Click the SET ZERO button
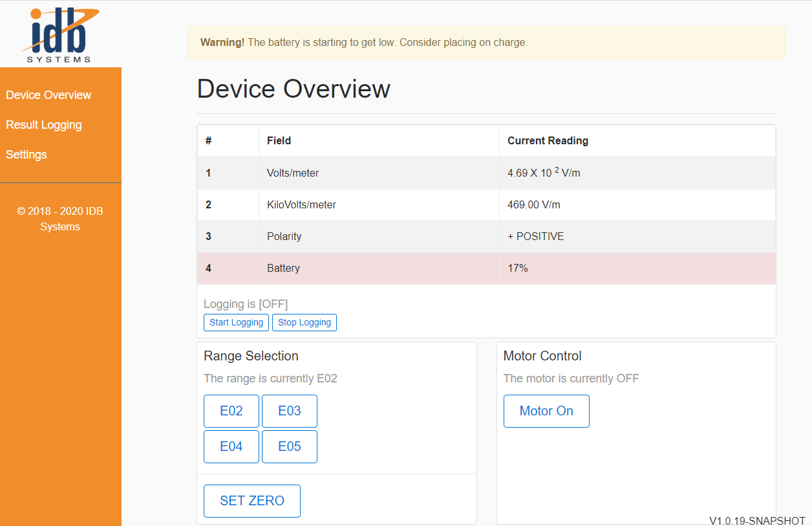 252,501
